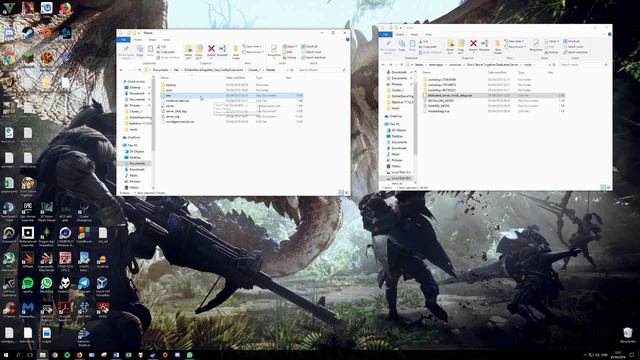The width and height of the screenshot is (640, 360).
Task: Open the Recycle Bin on the desktop
Action: 628,335
